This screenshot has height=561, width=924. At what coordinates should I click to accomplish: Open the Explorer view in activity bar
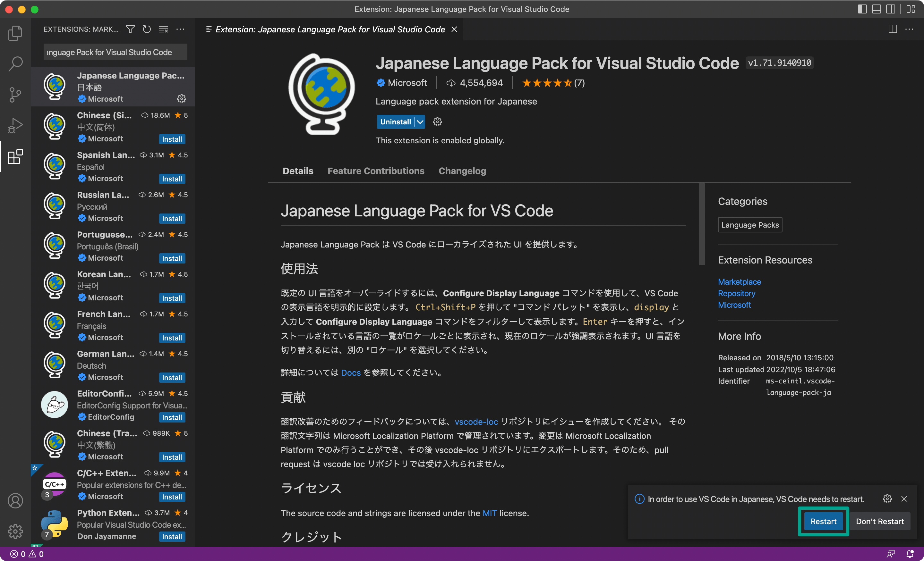[15, 33]
